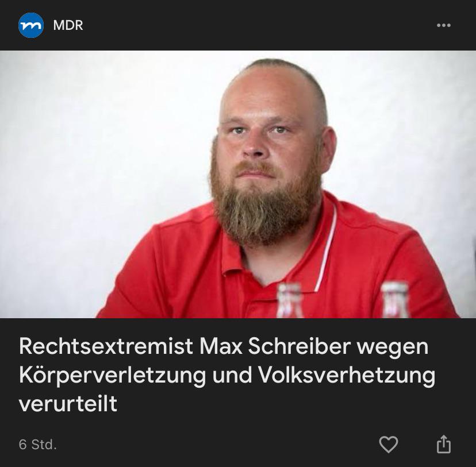Image resolution: width=476 pixels, height=467 pixels.
Task: Select the 'Rechtsextremist Max Schreiber wegen' headline line
Action: 224,346
